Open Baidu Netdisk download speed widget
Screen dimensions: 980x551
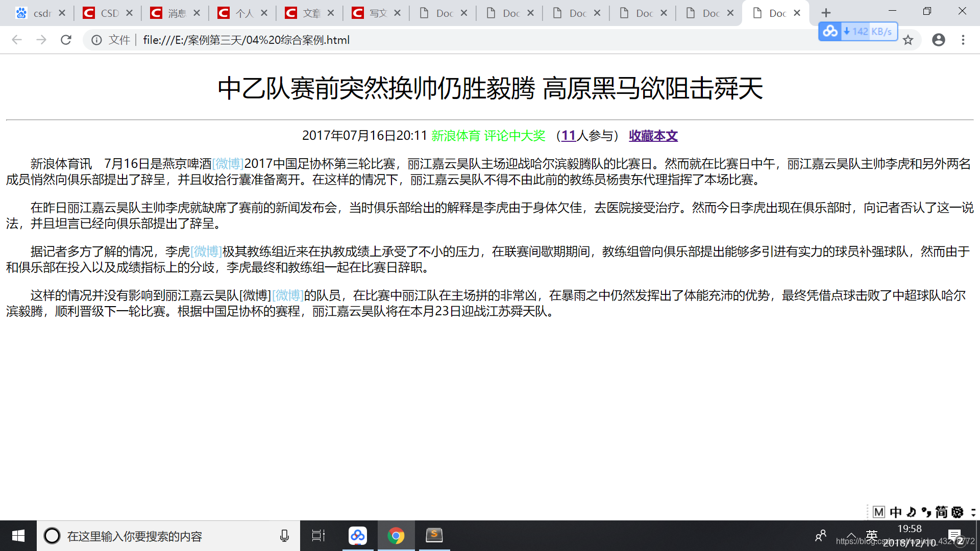[858, 32]
